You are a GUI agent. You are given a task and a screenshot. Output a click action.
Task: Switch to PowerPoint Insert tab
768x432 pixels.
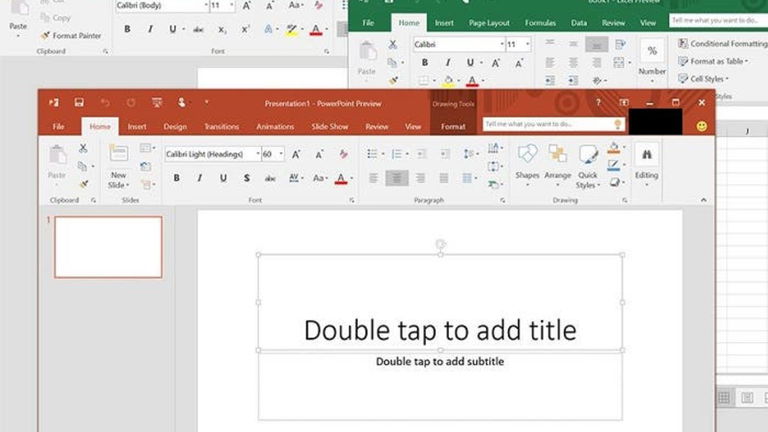pyautogui.click(x=137, y=126)
